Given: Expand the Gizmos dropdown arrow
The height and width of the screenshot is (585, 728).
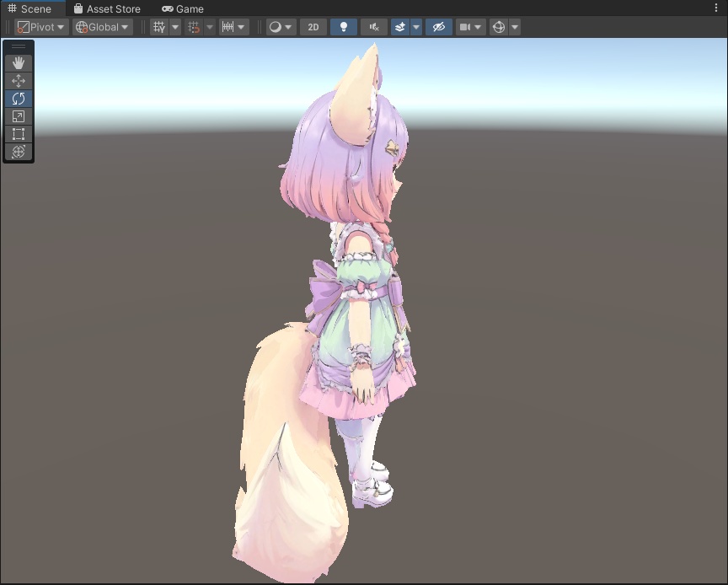Looking at the screenshot, I should [515, 26].
